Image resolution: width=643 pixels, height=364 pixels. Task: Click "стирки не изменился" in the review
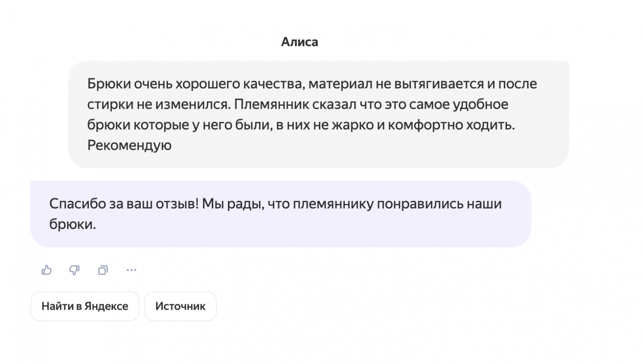click(x=159, y=104)
